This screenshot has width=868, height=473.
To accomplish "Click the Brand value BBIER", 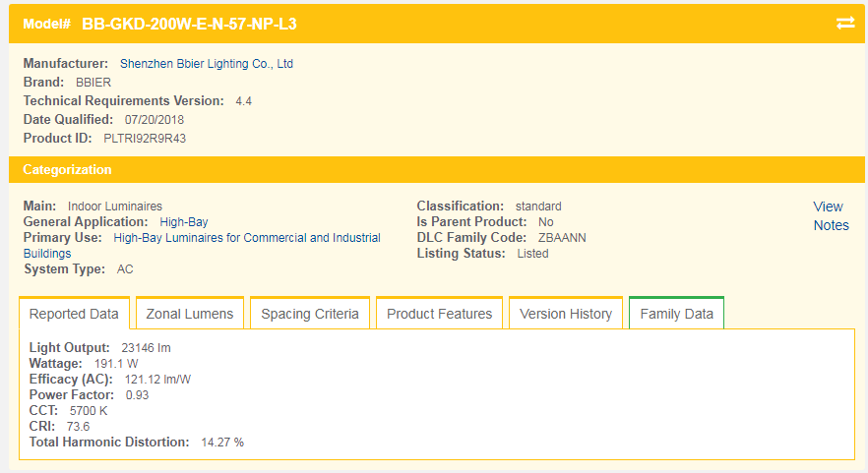I will 93,83.
